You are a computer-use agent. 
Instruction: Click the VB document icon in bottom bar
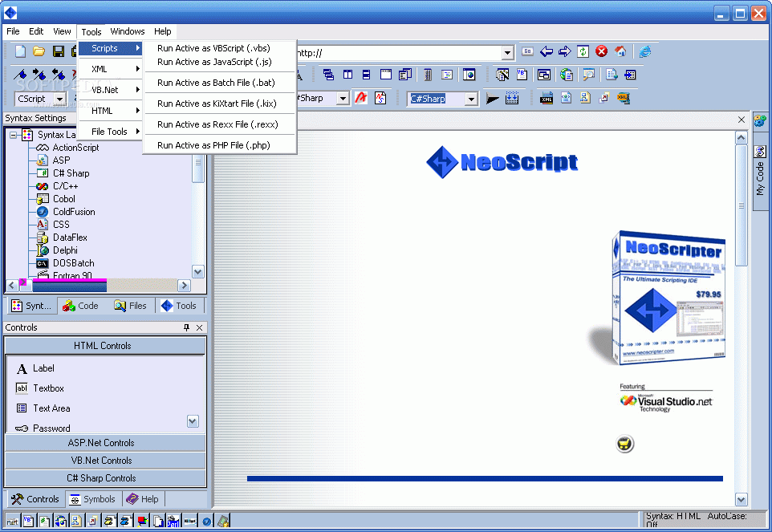[28, 521]
